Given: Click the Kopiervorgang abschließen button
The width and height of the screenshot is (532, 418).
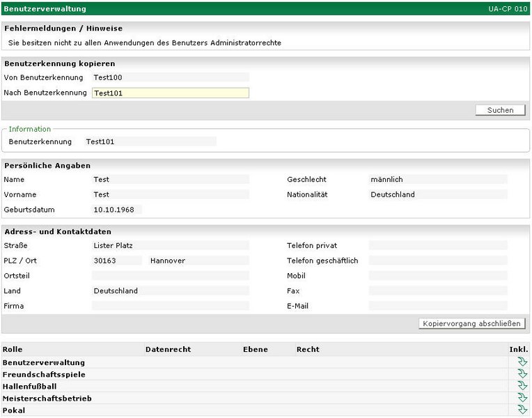Looking at the screenshot, I should (471, 323).
